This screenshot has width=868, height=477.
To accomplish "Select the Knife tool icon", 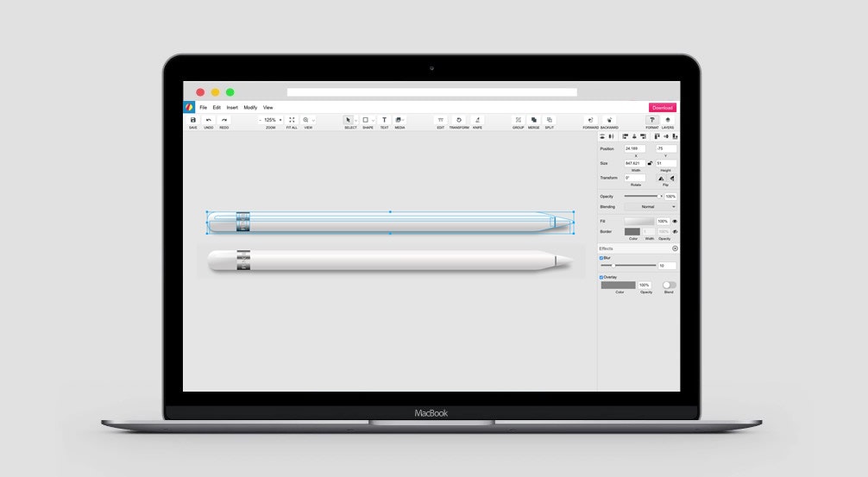I will [x=477, y=120].
